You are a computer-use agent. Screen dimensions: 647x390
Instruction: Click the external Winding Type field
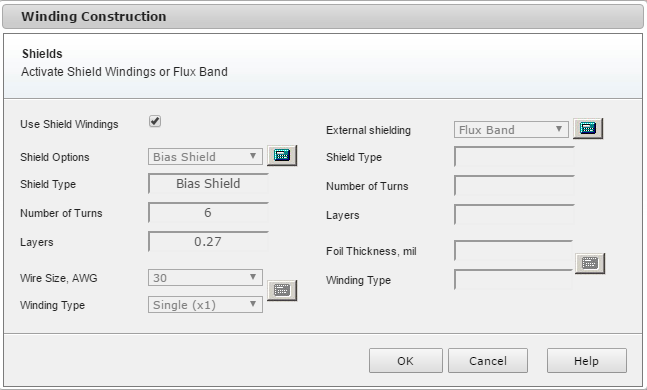[x=513, y=280]
